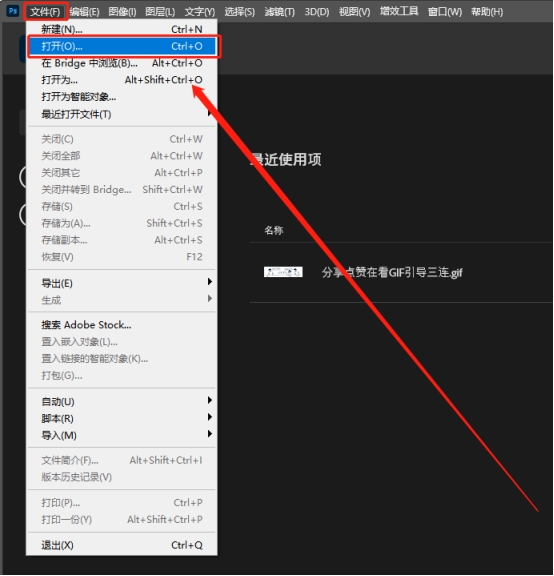This screenshot has width=554, height=576.
Task: Open the 图像(I) menu
Action: pos(122,12)
